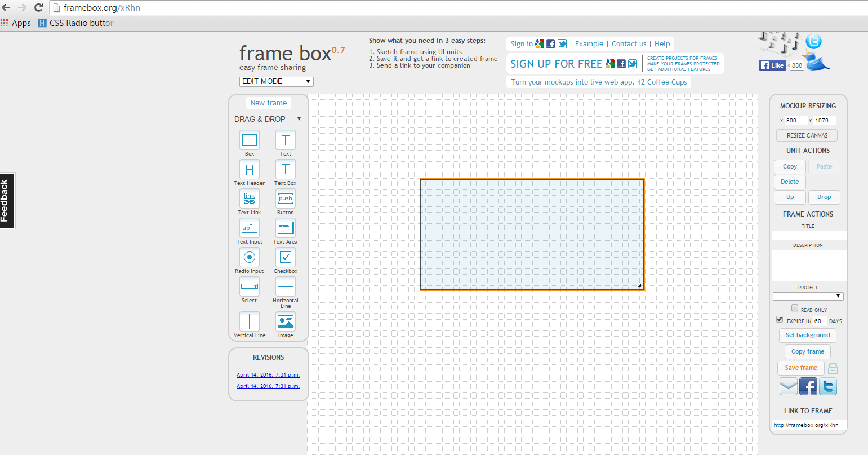Uncheck the EXPIRE IN 60 DAYS option
The width and height of the screenshot is (868, 455).
780,319
